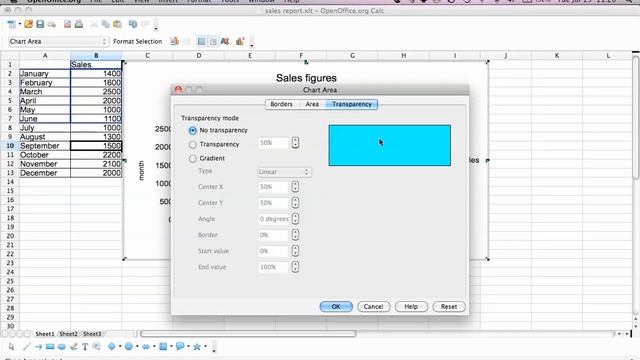The image size is (640, 360).
Task: Expand the Basic Shapes dropdown arrow
Action: 120,347
